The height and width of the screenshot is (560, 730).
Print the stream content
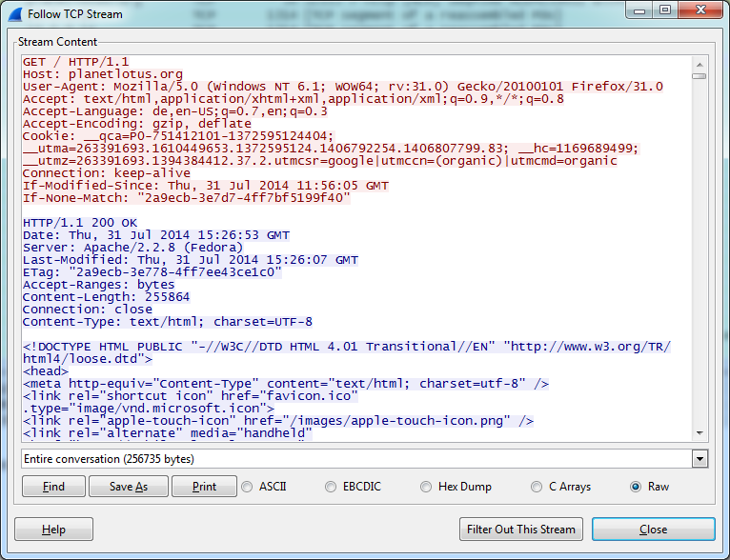(x=204, y=487)
